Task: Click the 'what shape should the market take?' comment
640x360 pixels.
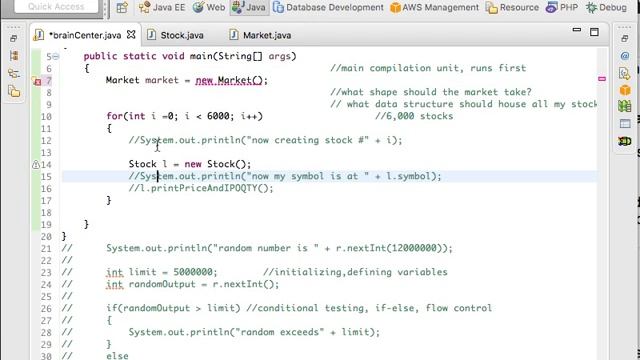Action: 431,92
